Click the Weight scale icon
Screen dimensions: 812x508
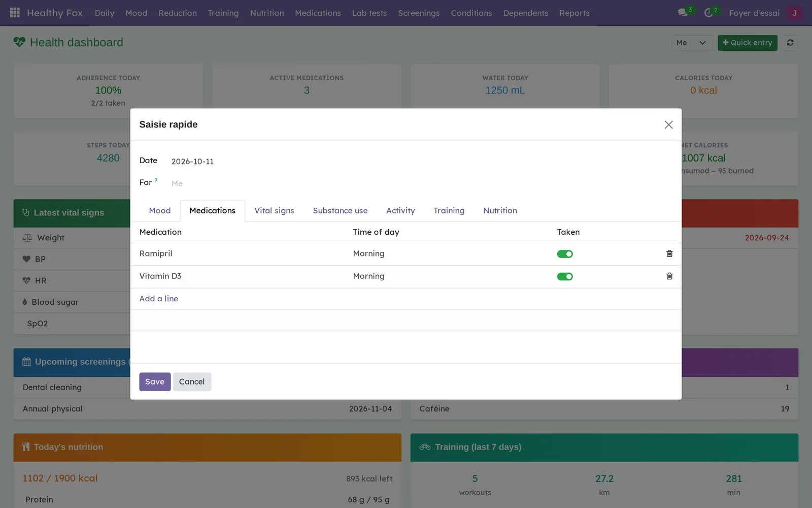pos(27,238)
